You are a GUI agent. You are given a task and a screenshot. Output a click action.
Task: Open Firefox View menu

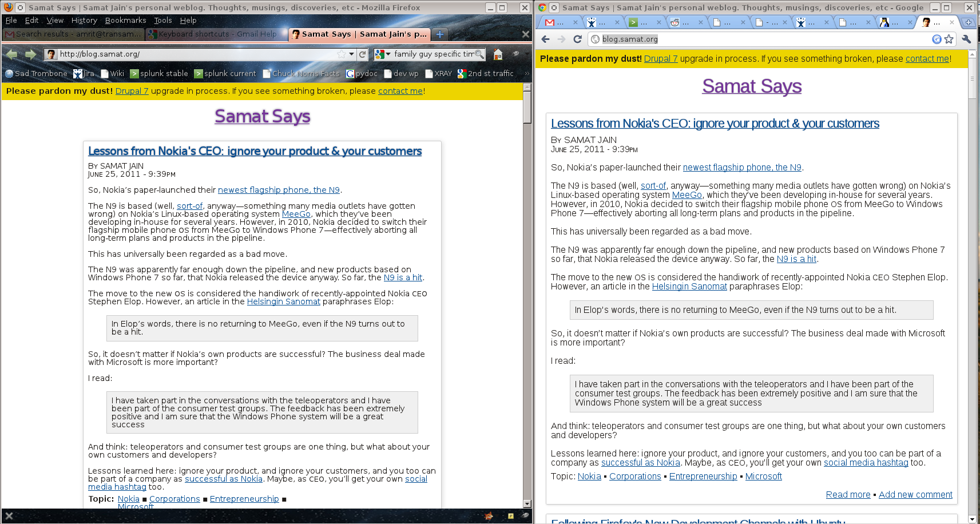[55, 20]
